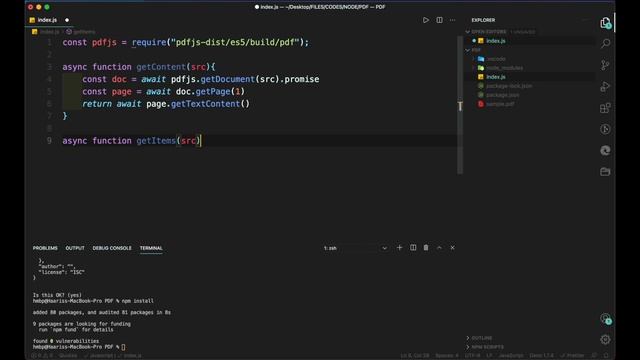Click line number 5 in the gutter

(x=49, y=92)
